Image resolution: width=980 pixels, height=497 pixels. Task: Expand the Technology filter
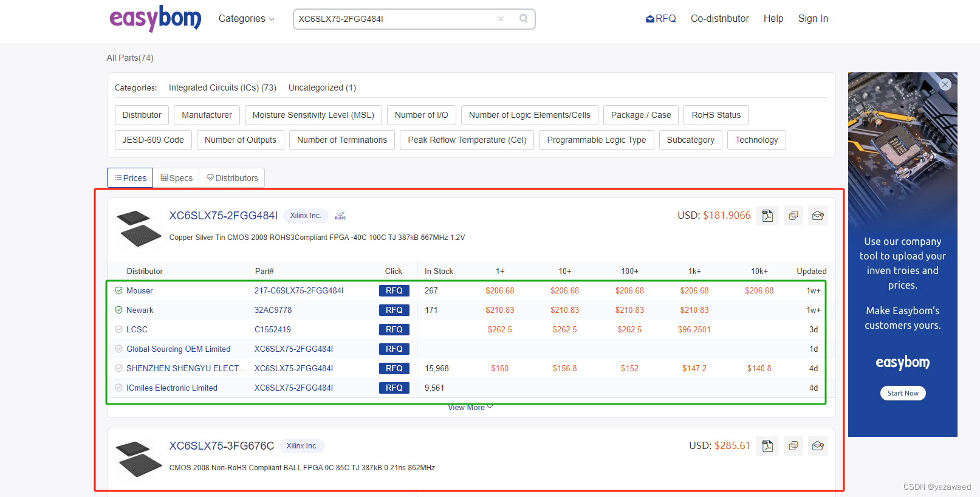[x=756, y=140]
